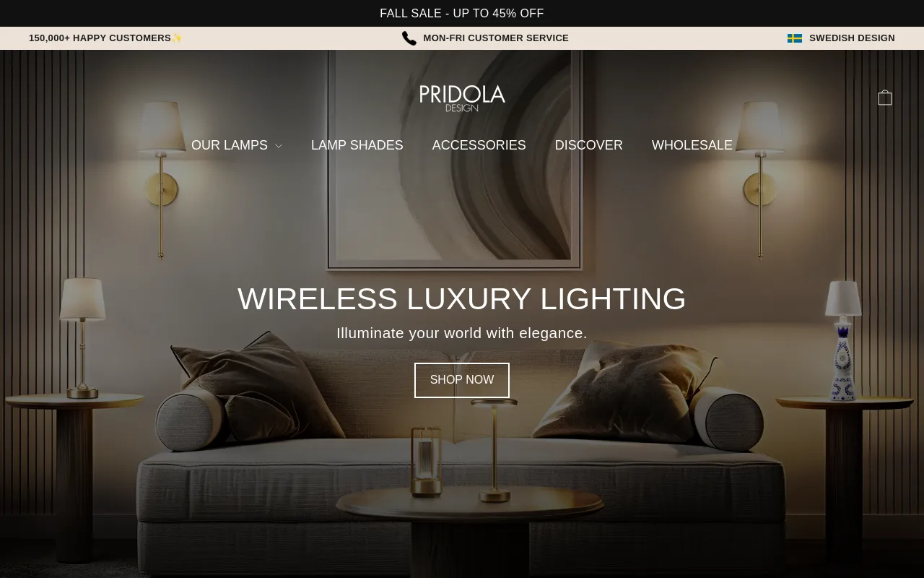Click the phone icon beside customer service
This screenshot has width=924, height=578.
click(409, 38)
